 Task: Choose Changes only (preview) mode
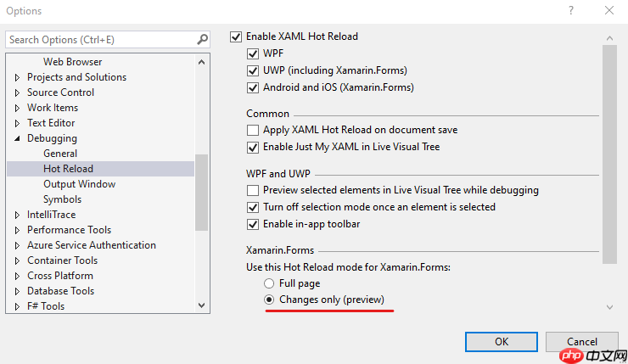point(270,300)
